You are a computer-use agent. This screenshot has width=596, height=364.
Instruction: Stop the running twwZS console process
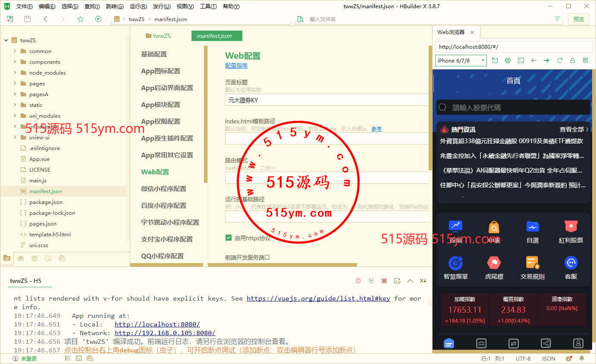click(x=384, y=281)
